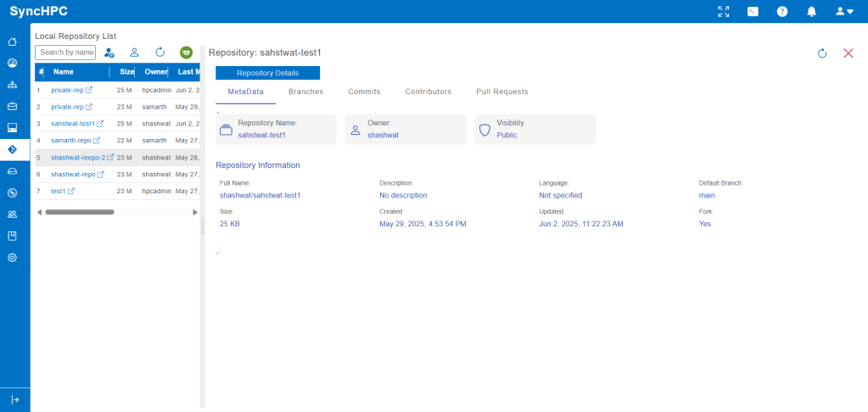
Task: Open the samarth-repo repository link
Action: [71, 140]
